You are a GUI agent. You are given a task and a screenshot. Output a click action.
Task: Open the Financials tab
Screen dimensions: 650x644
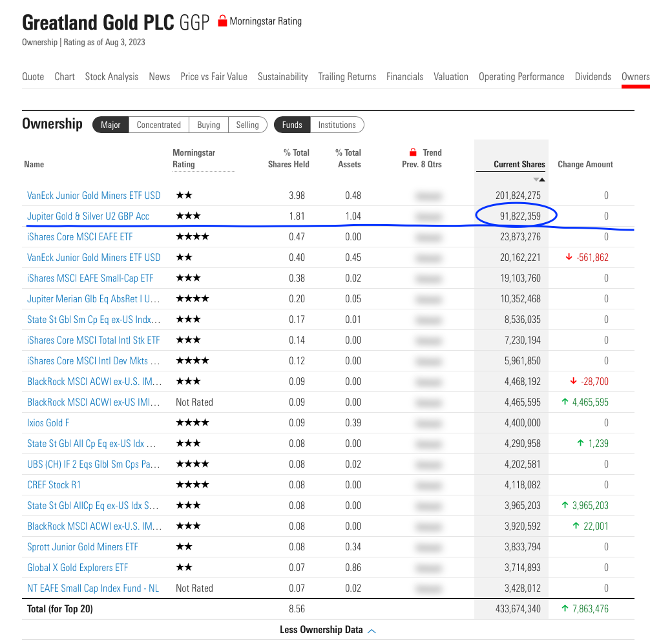click(404, 77)
